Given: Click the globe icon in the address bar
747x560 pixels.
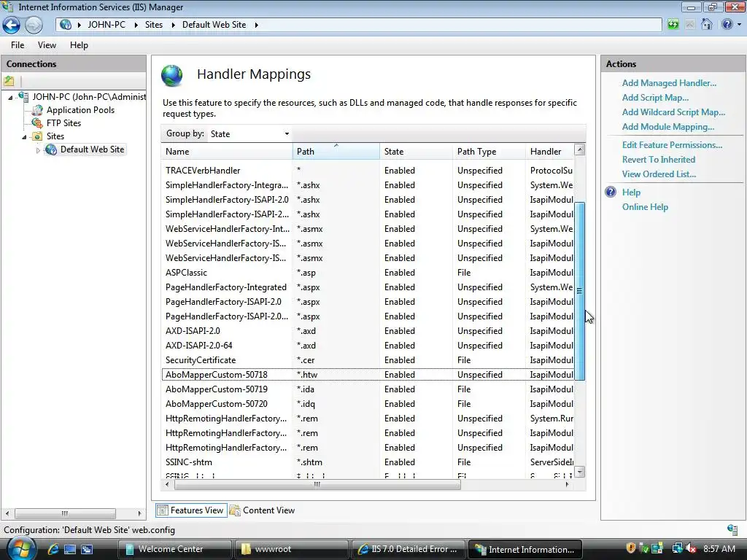Looking at the screenshot, I should pos(66,25).
